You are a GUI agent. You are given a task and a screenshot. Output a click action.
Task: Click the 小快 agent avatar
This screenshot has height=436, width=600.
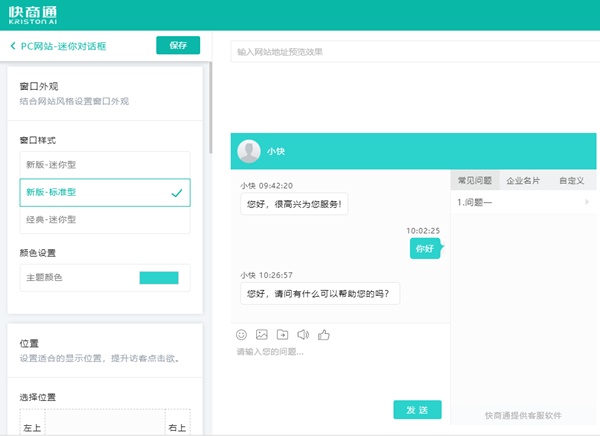click(x=249, y=151)
